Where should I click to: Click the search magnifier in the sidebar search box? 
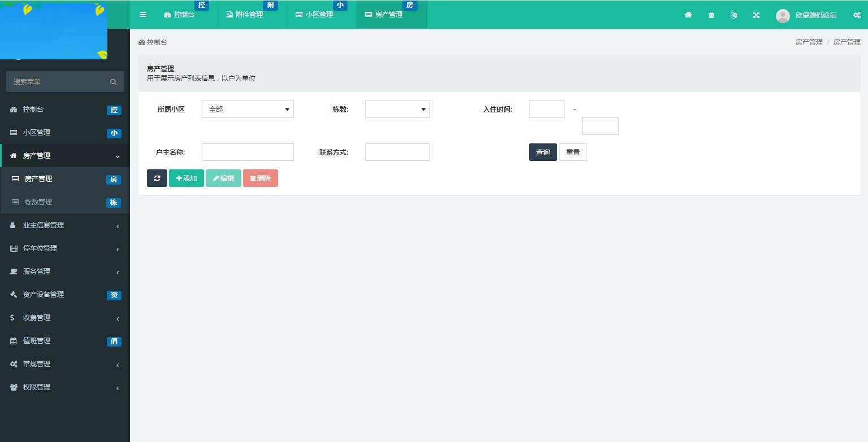113,81
